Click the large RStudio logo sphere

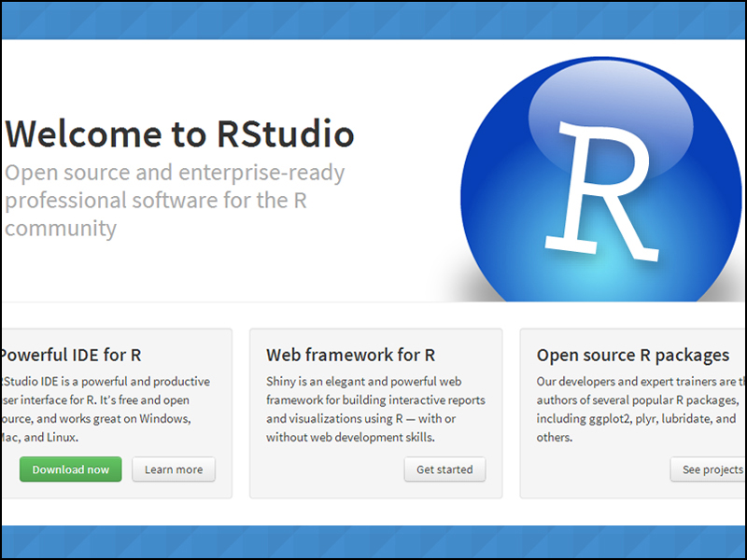coord(601,180)
